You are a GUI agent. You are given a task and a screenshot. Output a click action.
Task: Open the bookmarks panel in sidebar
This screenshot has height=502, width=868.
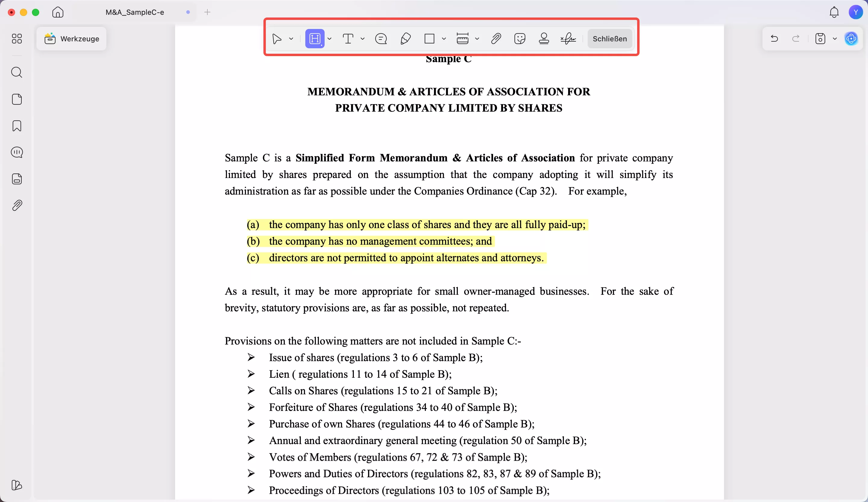[x=17, y=126]
